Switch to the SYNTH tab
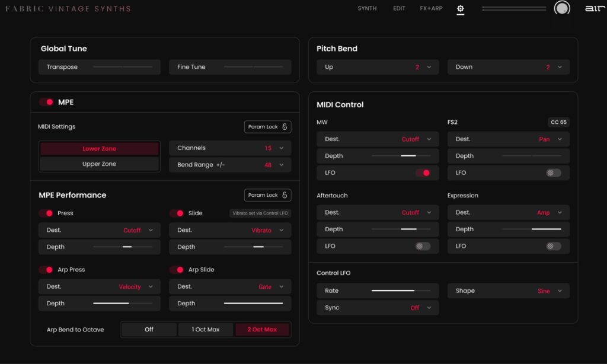 (367, 8)
